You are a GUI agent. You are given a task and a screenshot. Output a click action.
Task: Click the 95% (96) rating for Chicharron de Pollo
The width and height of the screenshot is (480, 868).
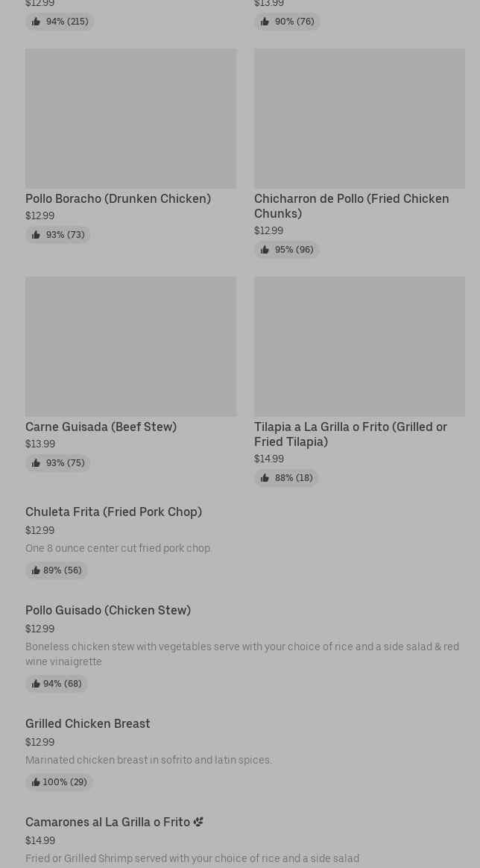(x=287, y=250)
